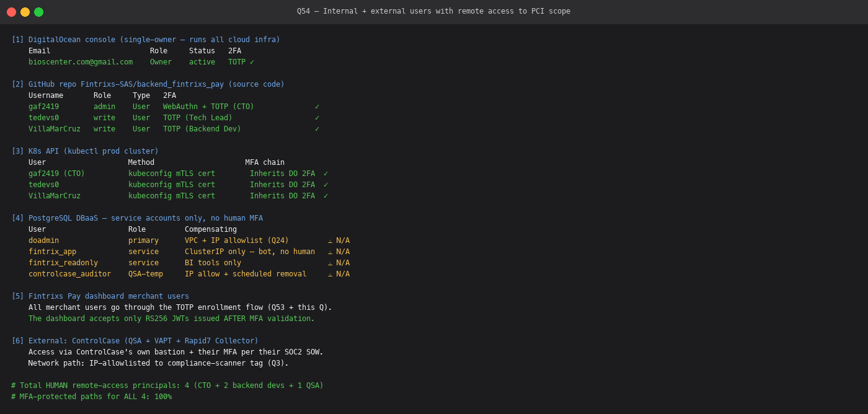Click 'ClusterIP only — bot, no human' text
The width and height of the screenshot is (868, 414).
250,252
